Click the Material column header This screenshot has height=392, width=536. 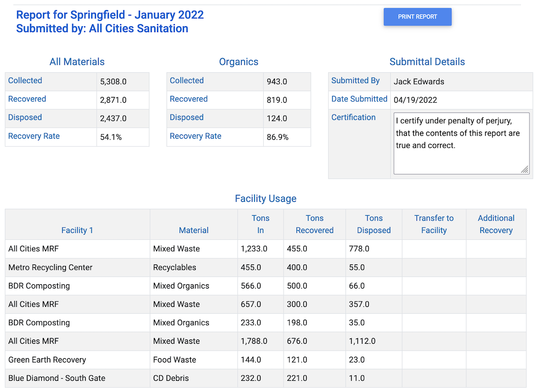click(193, 230)
